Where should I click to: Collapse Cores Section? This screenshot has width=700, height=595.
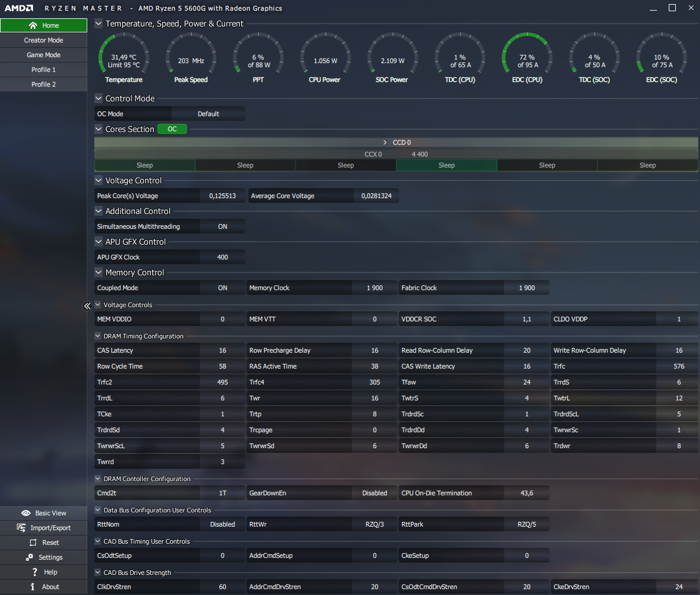98,129
